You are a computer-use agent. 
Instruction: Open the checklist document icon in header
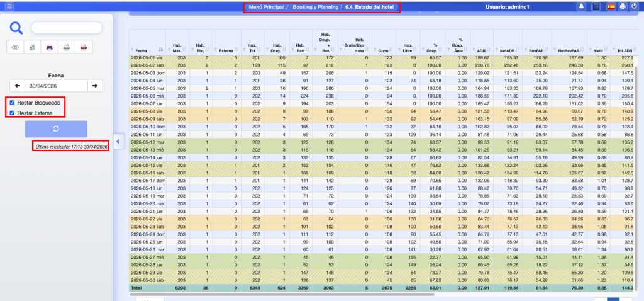(596, 6)
